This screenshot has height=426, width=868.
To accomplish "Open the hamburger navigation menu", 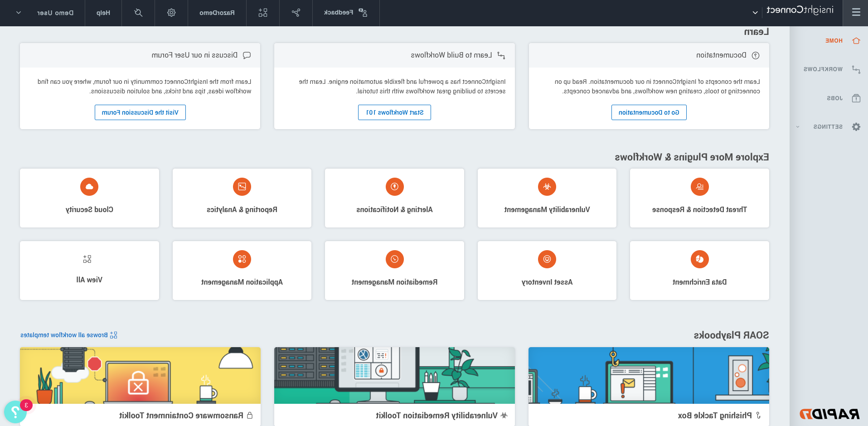I will (856, 13).
